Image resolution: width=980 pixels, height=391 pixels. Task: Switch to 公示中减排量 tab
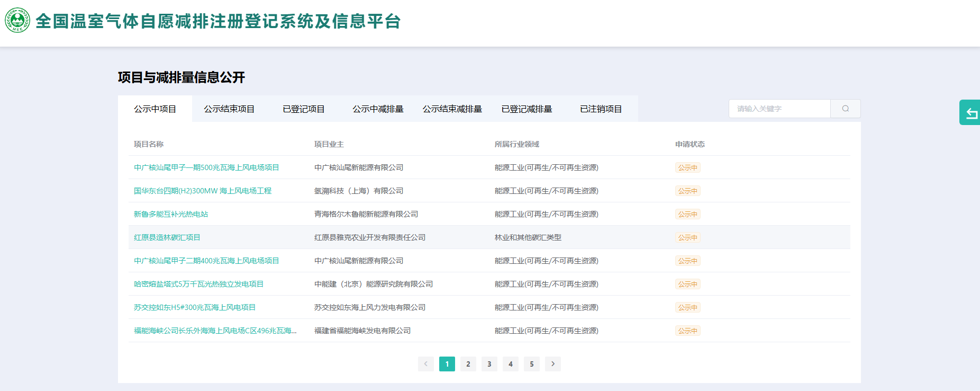click(378, 109)
